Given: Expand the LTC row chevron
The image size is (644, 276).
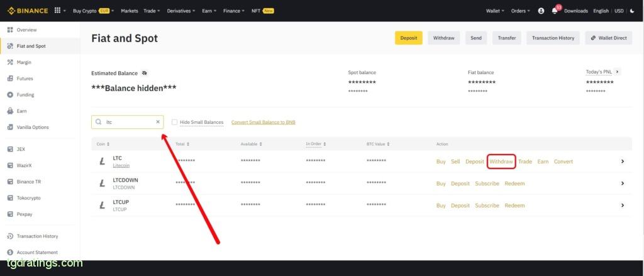Looking at the screenshot, I should (x=623, y=162).
